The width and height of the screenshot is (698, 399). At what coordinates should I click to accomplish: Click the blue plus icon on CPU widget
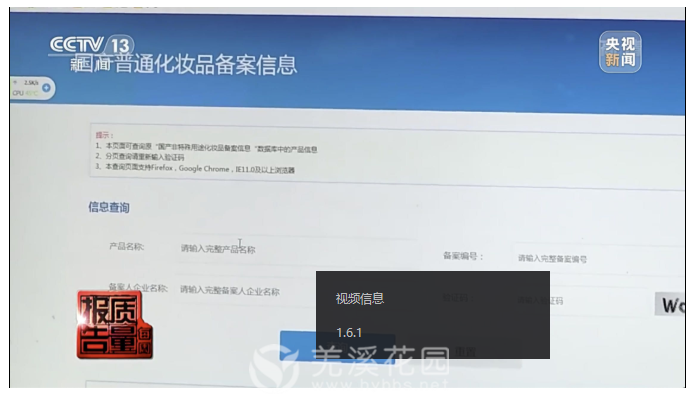[46, 88]
